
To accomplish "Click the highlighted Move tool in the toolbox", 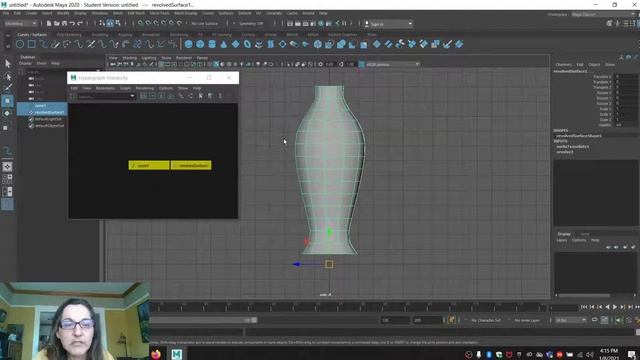I will pos(7,100).
